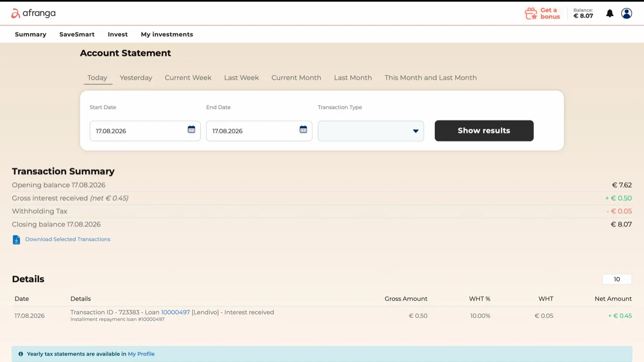The width and height of the screenshot is (644, 362).
Task: Open the rows-per-page selector showing 10
Action: [x=617, y=279]
